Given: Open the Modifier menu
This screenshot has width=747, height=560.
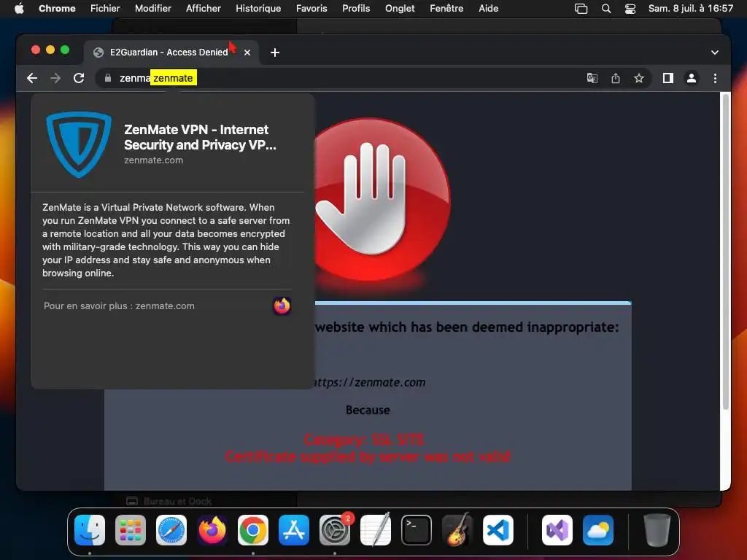Looking at the screenshot, I should (x=153, y=8).
